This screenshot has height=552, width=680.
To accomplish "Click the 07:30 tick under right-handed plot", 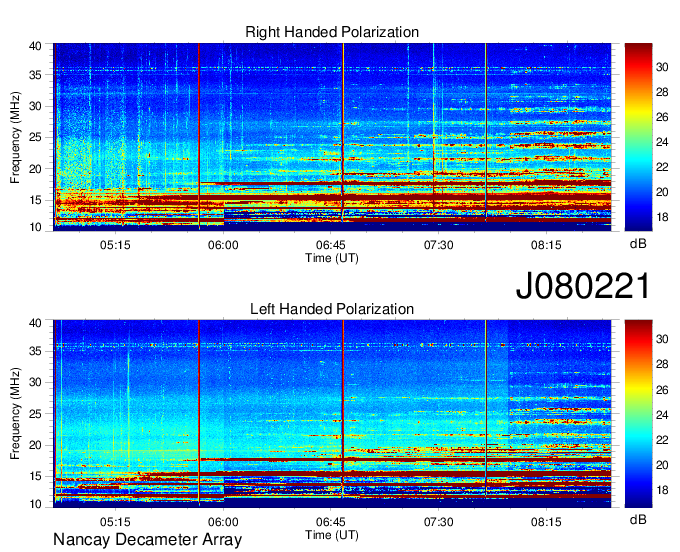I will pyautogui.click(x=438, y=245).
